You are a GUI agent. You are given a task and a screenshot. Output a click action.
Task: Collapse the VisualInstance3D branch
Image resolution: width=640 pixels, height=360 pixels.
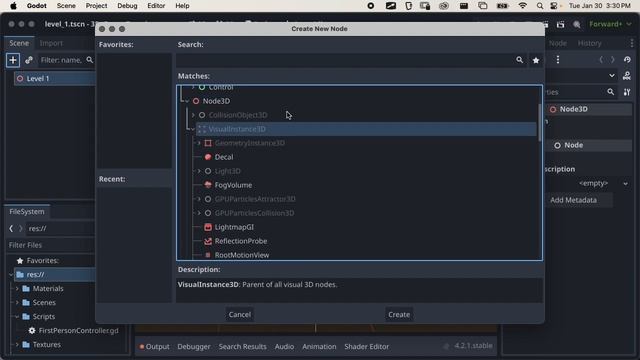tap(193, 129)
